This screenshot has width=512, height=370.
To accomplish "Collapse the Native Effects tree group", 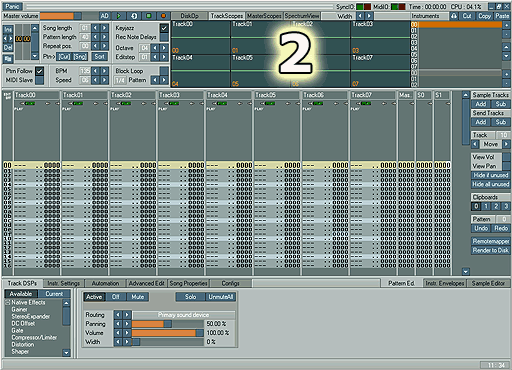I will (x=7, y=302).
